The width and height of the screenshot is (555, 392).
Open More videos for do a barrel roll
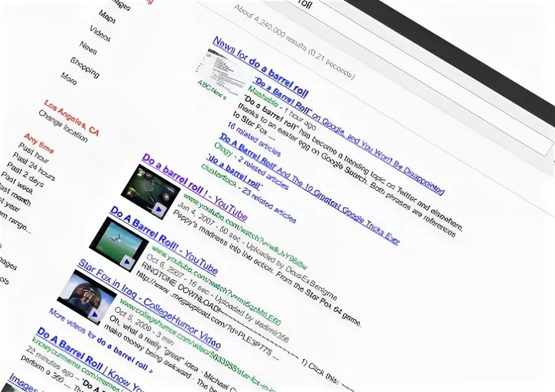(x=101, y=340)
